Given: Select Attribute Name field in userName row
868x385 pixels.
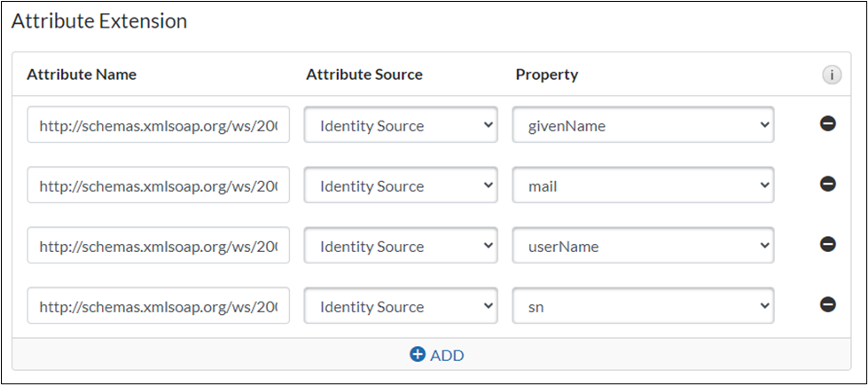Looking at the screenshot, I should pos(158,247).
